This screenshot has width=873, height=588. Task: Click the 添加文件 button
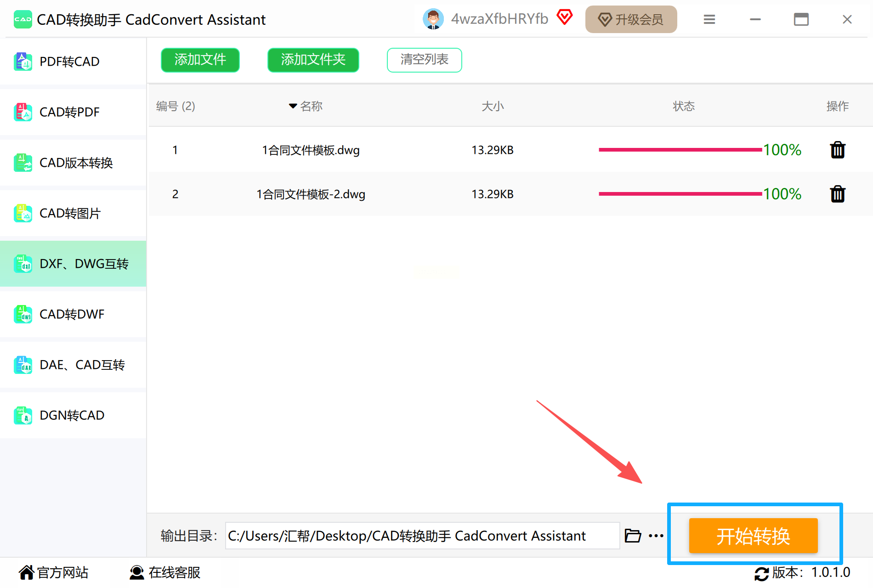[x=200, y=60]
